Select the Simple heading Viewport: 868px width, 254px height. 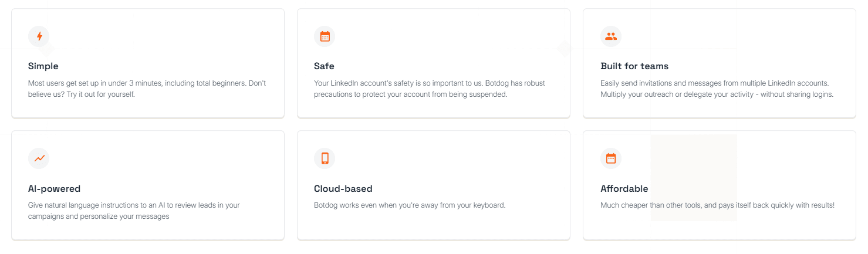[43, 66]
